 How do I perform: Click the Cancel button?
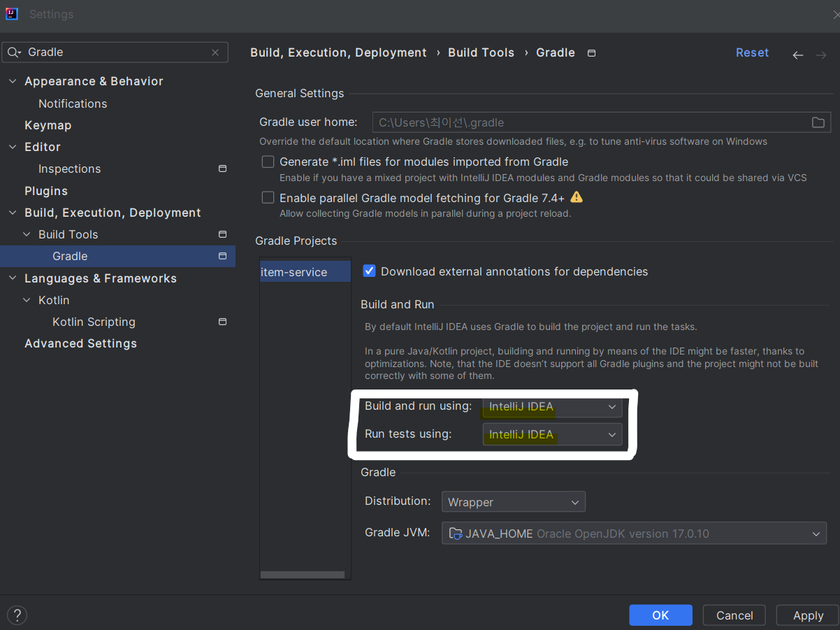(x=734, y=615)
